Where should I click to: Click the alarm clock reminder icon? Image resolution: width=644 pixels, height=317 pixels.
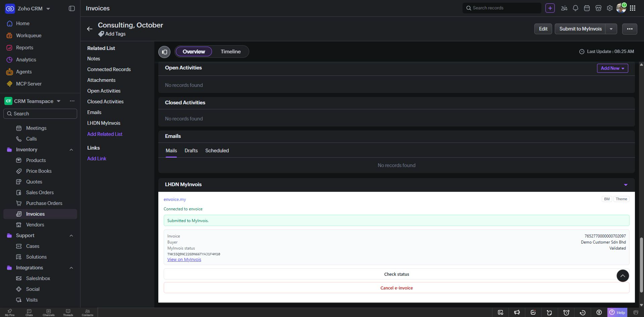point(566,313)
